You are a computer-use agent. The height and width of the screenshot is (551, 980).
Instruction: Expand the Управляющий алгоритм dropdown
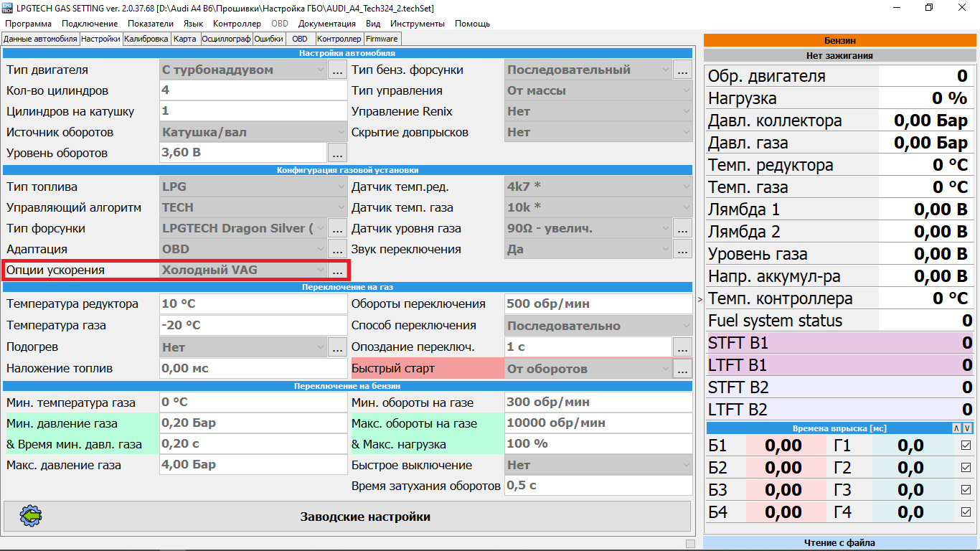click(340, 208)
